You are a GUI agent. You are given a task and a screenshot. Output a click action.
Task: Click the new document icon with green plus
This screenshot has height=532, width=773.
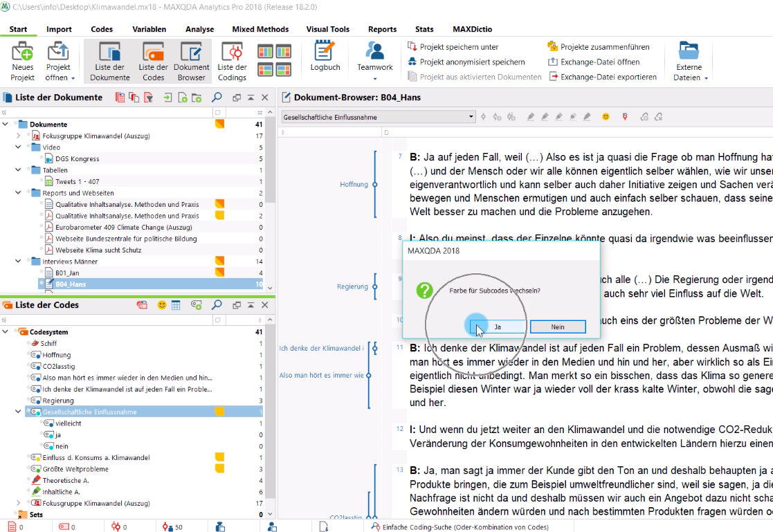point(182,98)
